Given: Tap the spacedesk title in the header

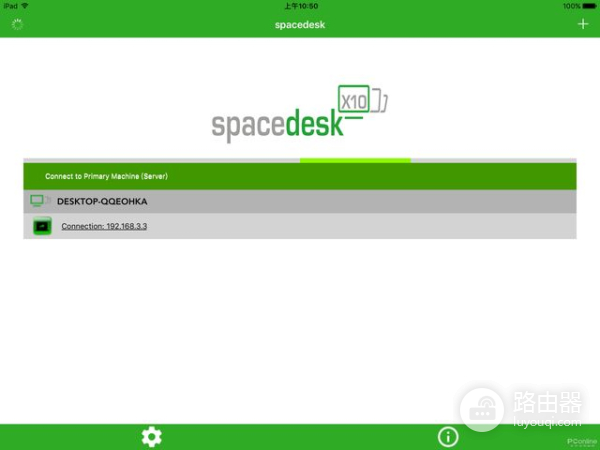Looking at the screenshot, I should 300,25.
